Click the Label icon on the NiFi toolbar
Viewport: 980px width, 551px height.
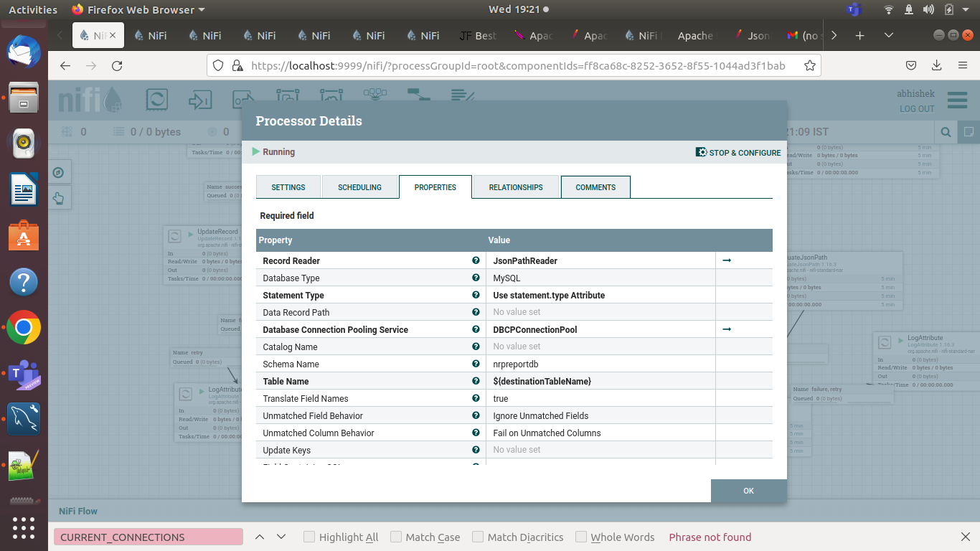[463, 95]
